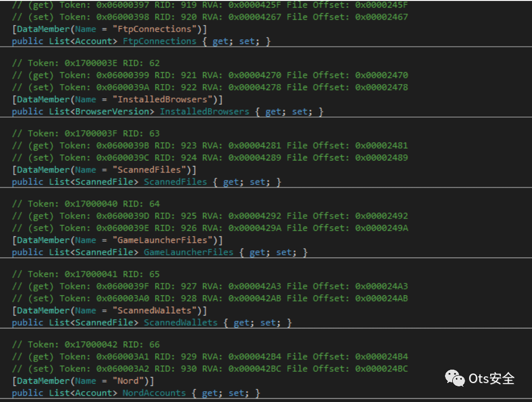Screen dimensions: 532x402
Task: Select RVA value 0x00004281
Action: pyautogui.click(x=254, y=145)
